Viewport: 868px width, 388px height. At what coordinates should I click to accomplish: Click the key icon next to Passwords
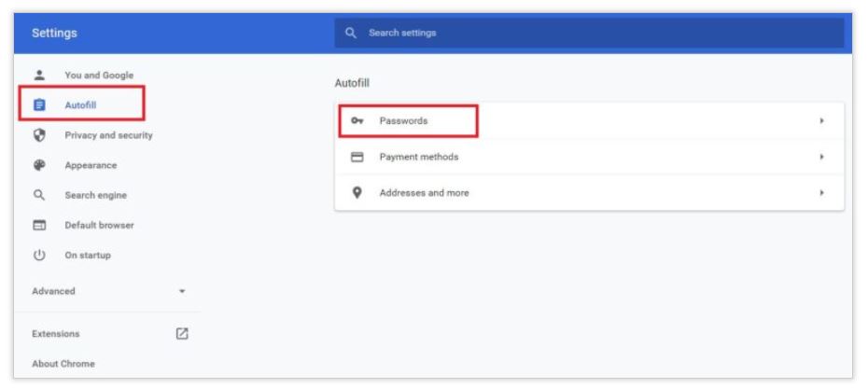coord(357,121)
